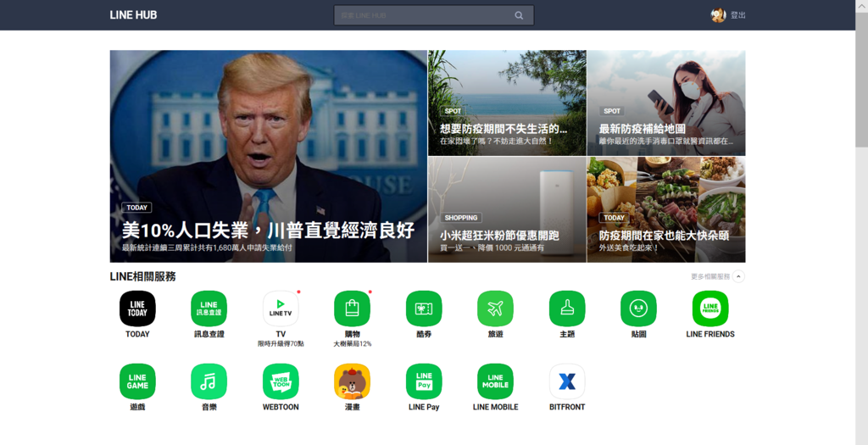The image size is (868, 445).
Task: Open the WEBTOON icon
Action: click(x=281, y=381)
